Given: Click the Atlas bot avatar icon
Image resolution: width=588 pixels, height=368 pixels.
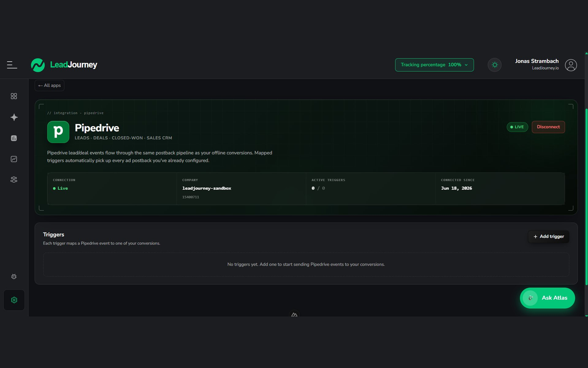Looking at the screenshot, I should pos(530,298).
